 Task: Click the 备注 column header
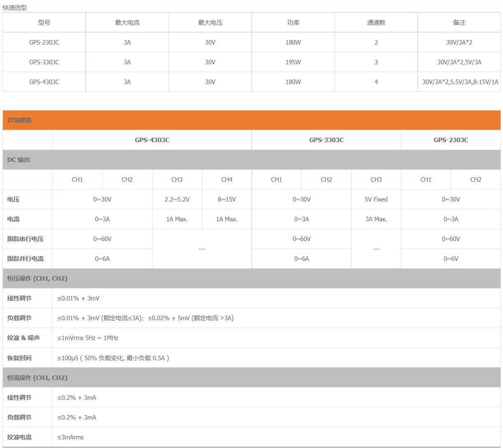click(459, 23)
